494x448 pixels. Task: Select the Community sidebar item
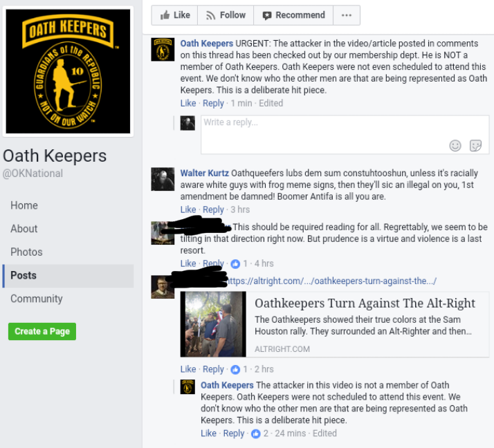37,299
